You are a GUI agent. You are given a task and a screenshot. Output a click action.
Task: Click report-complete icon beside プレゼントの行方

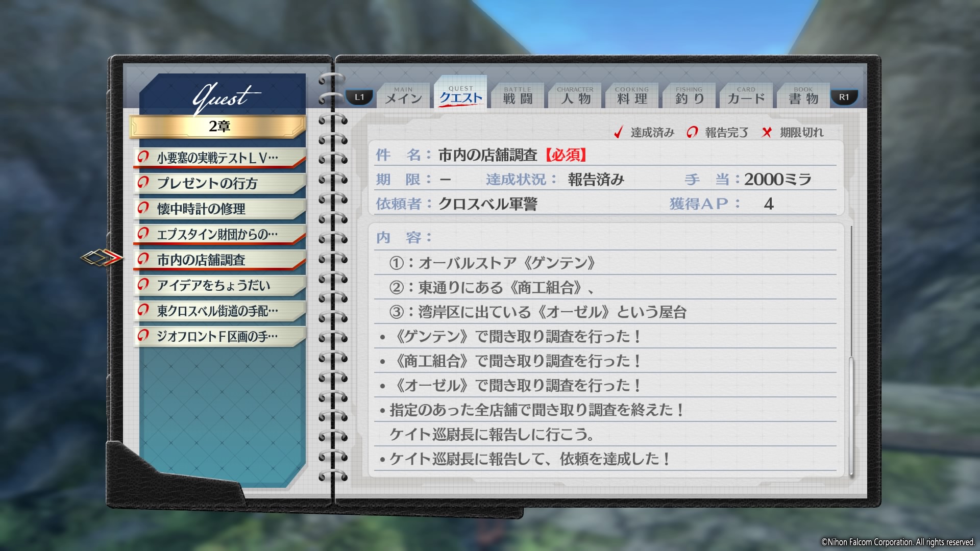[143, 182]
